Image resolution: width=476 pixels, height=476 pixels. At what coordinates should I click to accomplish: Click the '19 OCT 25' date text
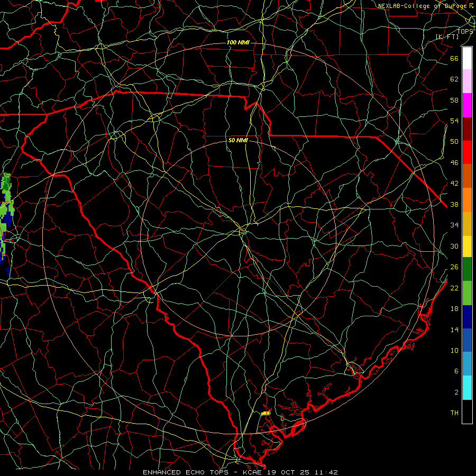pyautogui.click(x=288, y=472)
